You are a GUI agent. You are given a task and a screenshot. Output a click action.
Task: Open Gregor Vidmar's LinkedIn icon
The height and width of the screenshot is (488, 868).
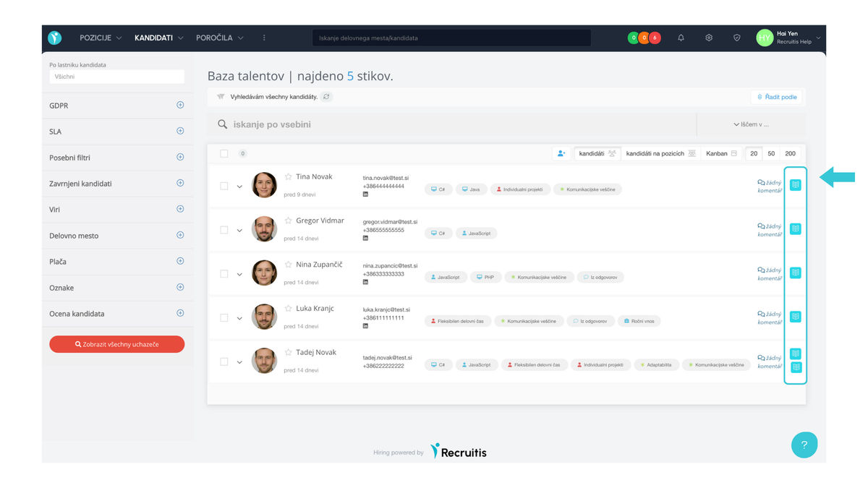pos(365,238)
